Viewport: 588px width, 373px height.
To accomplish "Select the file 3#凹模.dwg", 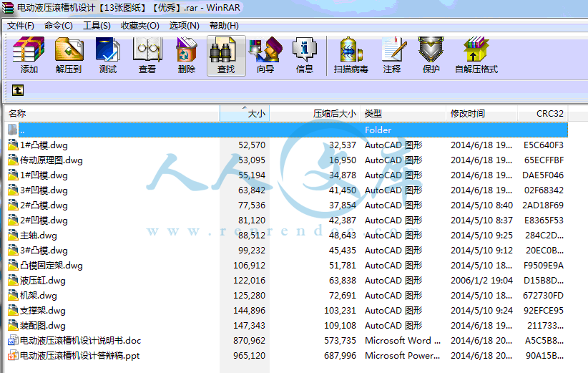I will tap(44, 190).
